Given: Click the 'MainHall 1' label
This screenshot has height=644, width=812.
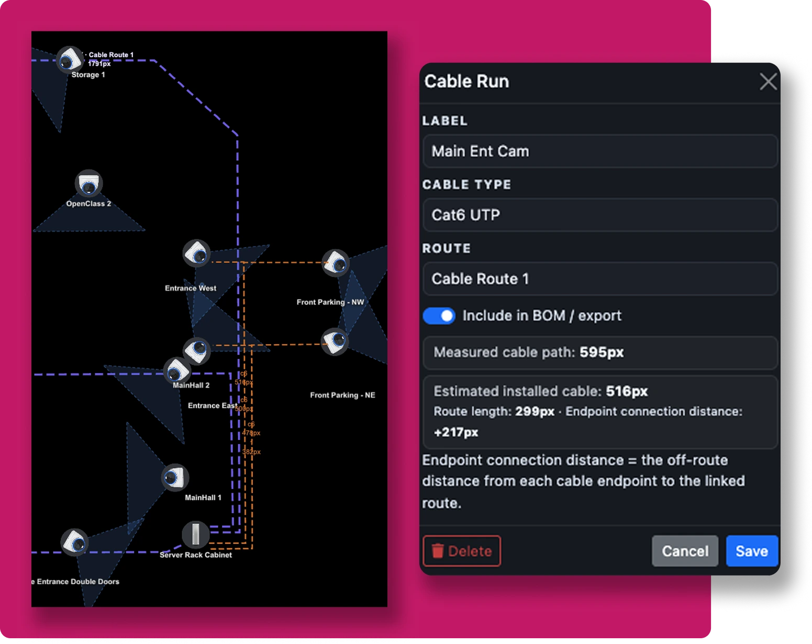Looking at the screenshot, I should point(203,497).
